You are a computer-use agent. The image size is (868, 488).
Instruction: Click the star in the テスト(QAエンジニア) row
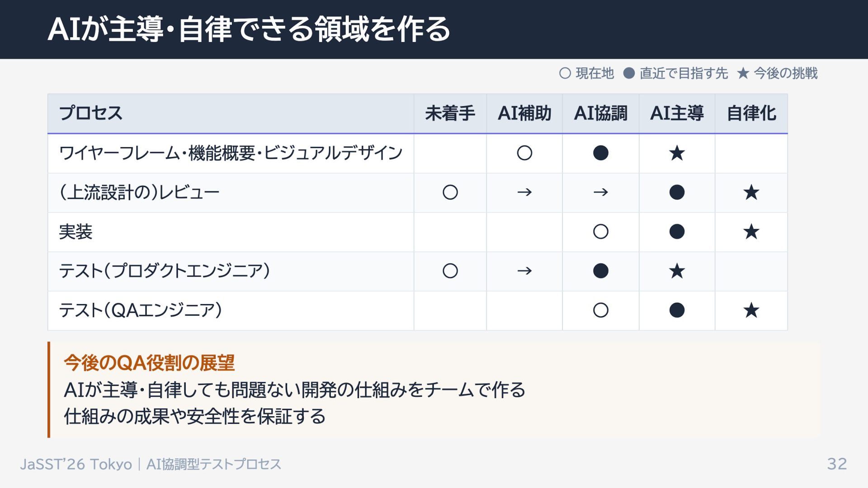click(751, 310)
